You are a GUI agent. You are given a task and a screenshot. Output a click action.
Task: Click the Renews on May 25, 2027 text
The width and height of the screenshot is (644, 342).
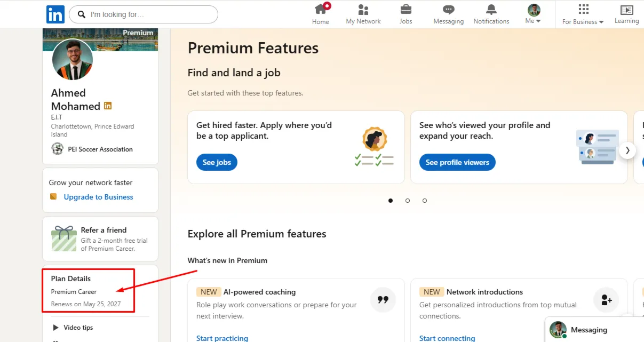(86, 304)
